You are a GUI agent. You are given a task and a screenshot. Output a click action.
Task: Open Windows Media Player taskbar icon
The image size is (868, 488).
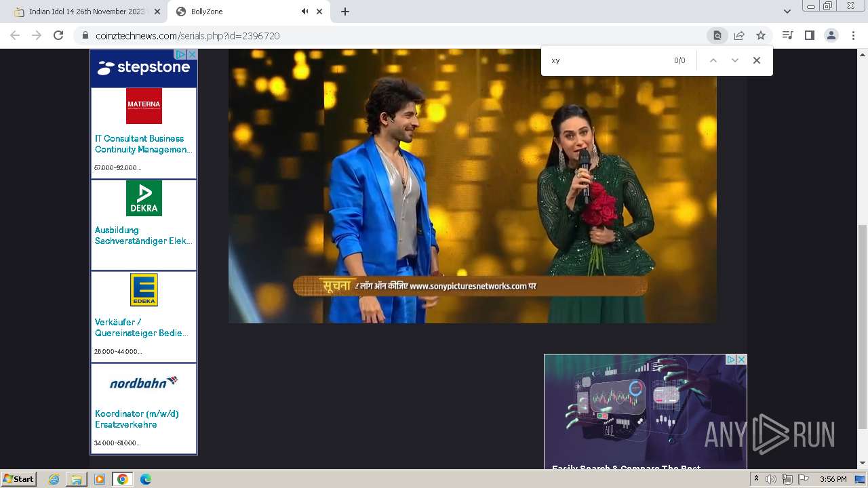tap(100, 479)
